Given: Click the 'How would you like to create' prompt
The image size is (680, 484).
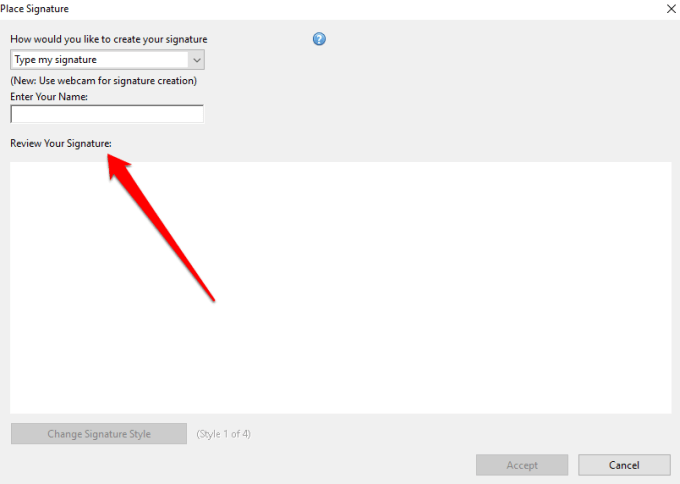Looking at the screenshot, I should [109, 39].
